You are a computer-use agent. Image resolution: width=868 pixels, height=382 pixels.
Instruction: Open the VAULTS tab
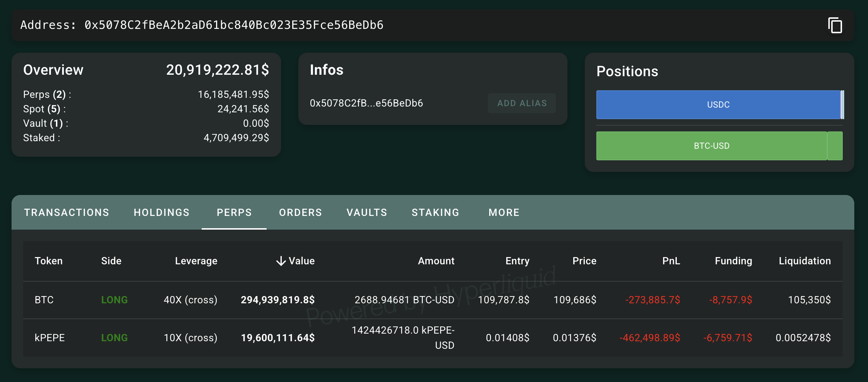(366, 212)
